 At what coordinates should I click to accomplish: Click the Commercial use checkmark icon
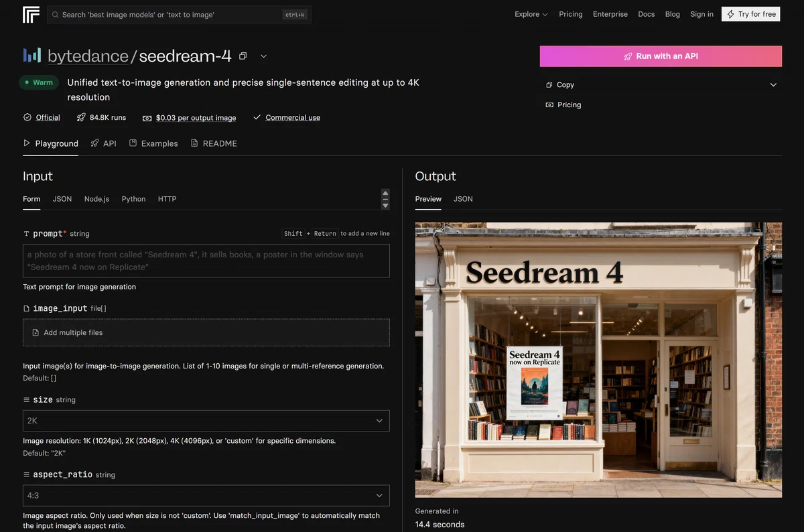[x=257, y=117]
